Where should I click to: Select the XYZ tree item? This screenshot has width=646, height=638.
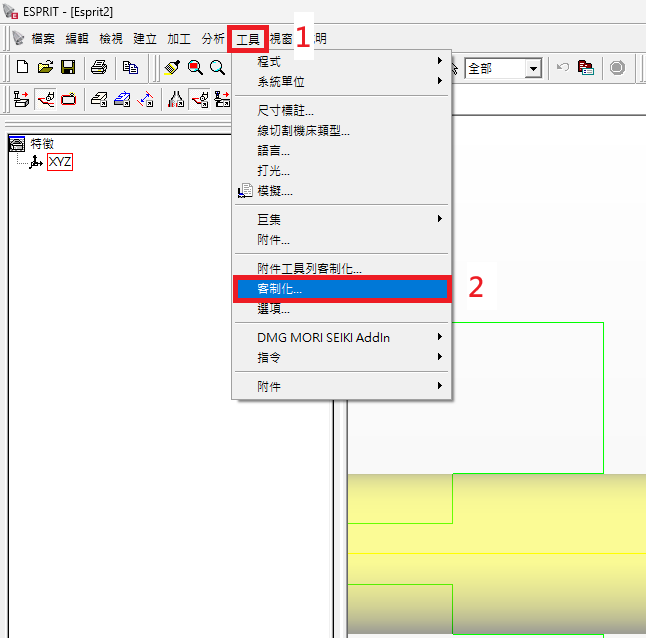[x=60, y=162]
